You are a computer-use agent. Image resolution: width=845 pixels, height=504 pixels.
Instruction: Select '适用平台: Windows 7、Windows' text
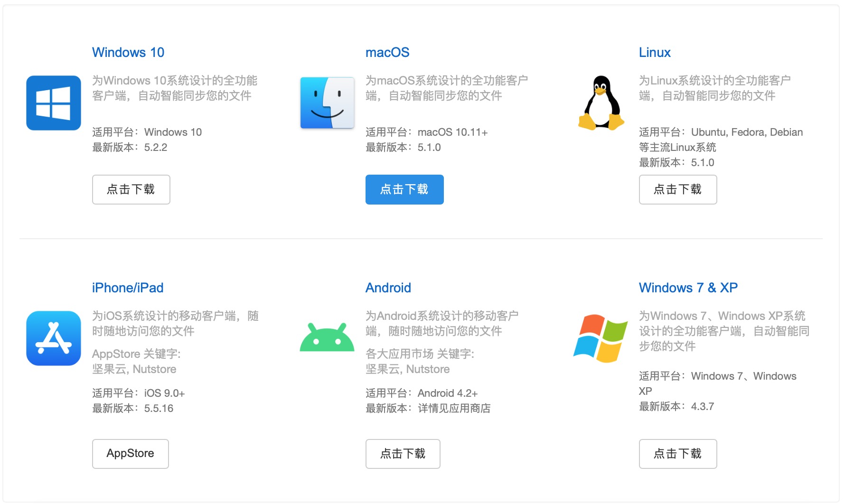click(x=718, y=376)
